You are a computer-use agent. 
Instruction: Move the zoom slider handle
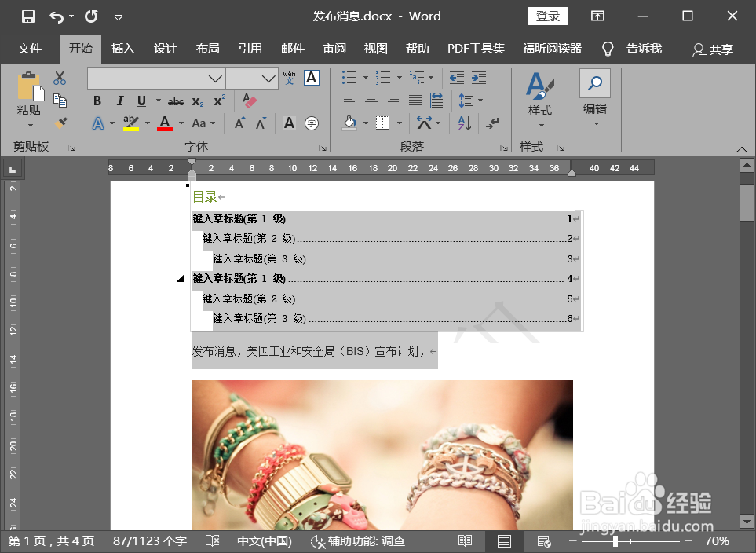click(x=615, y=541)
